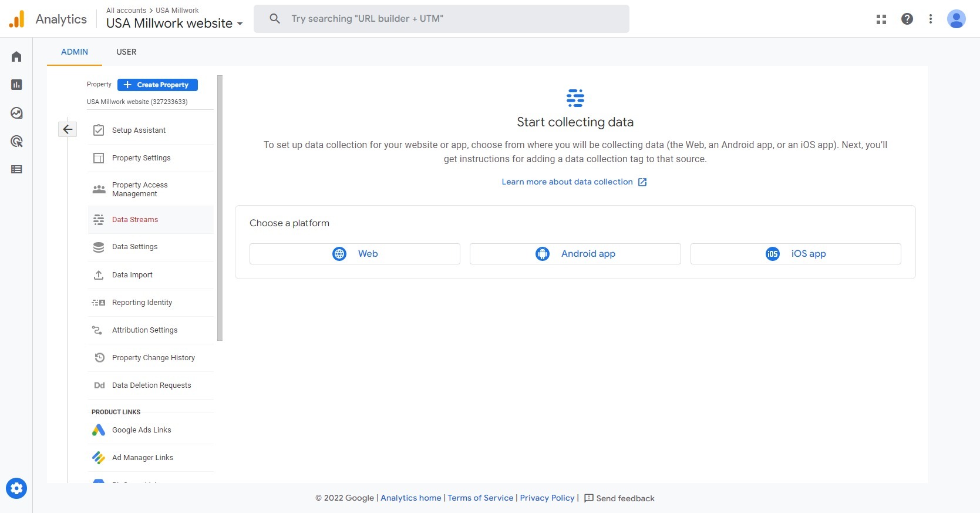Viewport: 980px width, 513px height.
Task: Select Data Streams menu item
Action: click(x=151, y=220)
